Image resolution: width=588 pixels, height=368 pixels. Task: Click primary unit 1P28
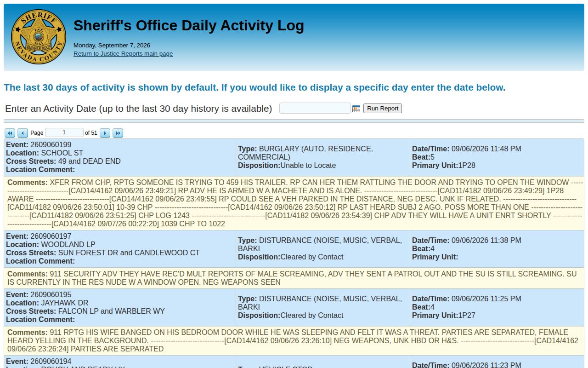(x=467, y=166)
